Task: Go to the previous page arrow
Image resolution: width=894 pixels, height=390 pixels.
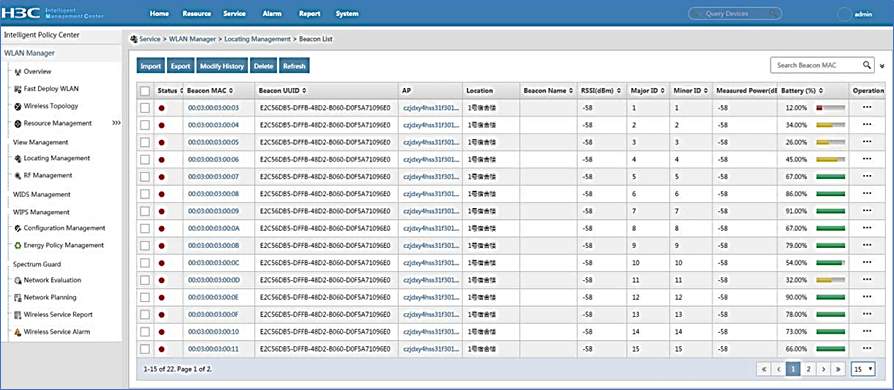Action: click(x=778, y=369)
